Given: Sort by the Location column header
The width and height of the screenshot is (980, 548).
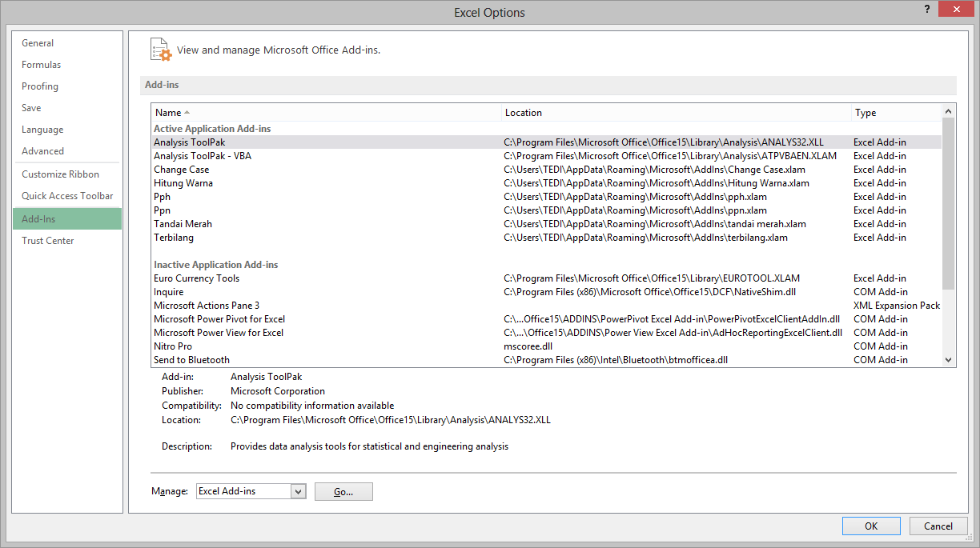Looking at the screenshot, I should point(677,113).
